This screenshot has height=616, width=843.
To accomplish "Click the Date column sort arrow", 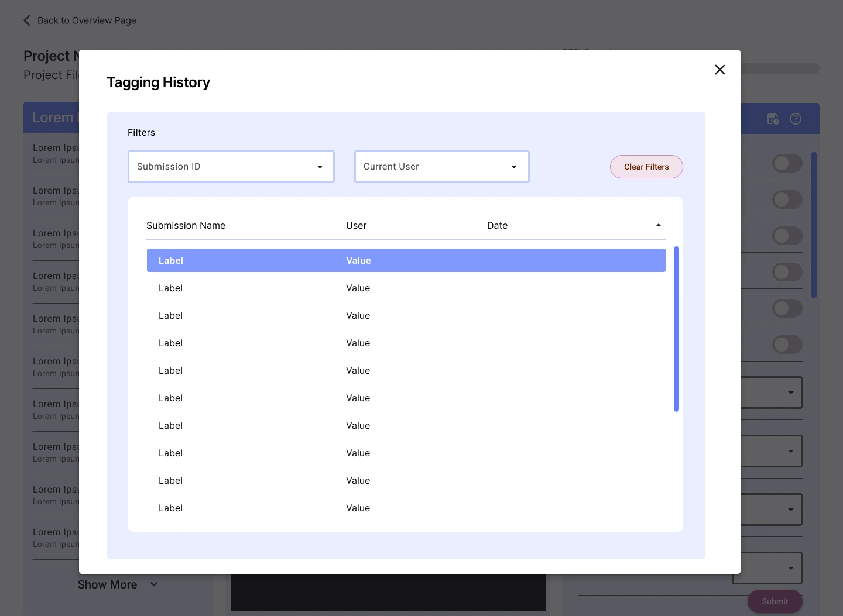I will point(659,225).
